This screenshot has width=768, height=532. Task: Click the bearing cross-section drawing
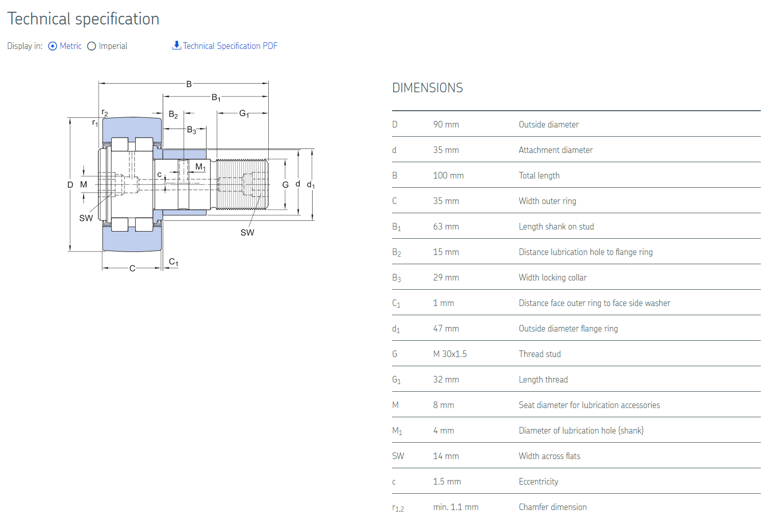pyautogui.click(x=191, y=176)
